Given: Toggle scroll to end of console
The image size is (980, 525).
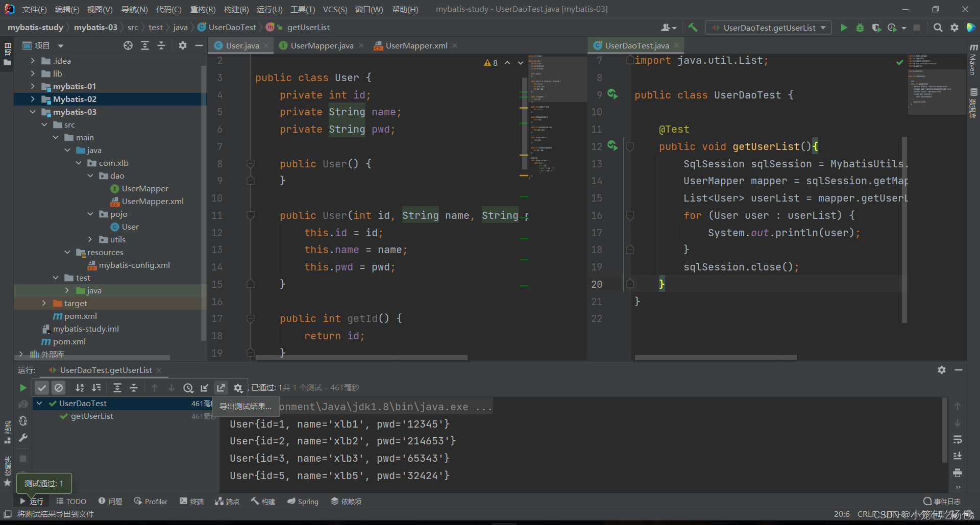Looking at the screenshot, I should [x=958, y=456].
